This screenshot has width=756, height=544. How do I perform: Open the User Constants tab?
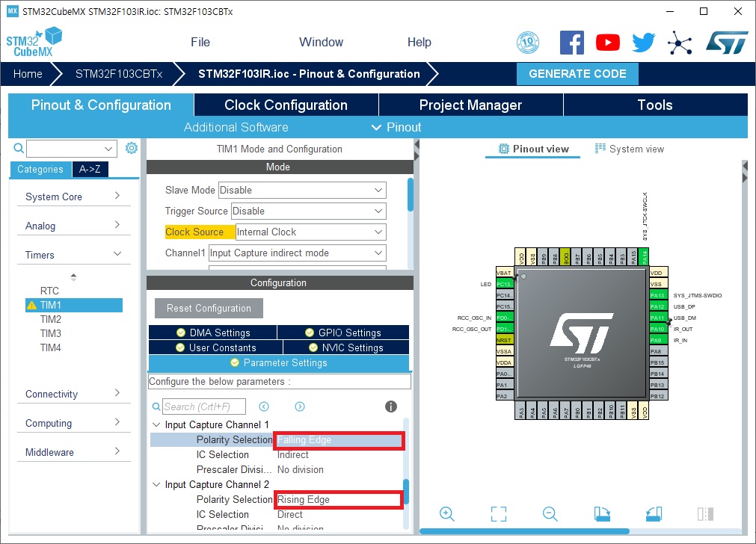pos(215,347)
